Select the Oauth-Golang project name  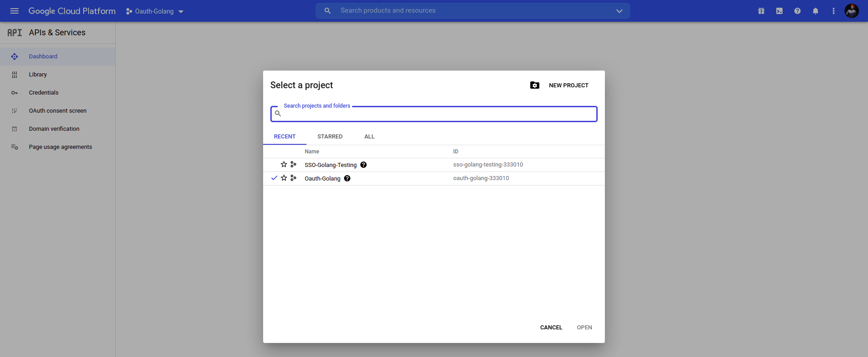pos(322,179)
